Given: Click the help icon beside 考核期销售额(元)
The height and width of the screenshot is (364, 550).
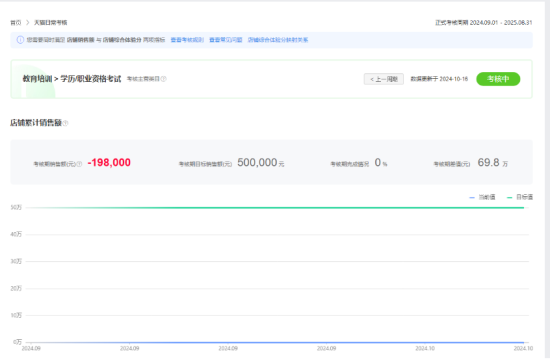Looking at the screenshot, I should tap(79, 164).
